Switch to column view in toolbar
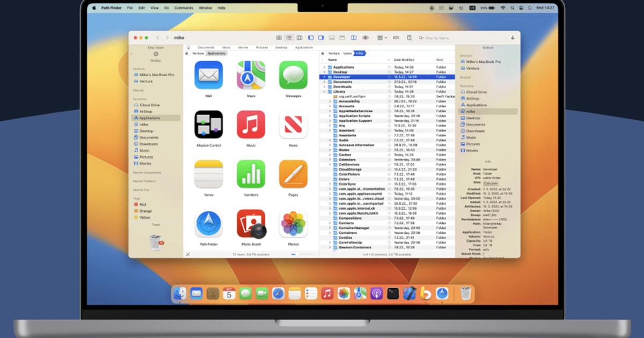This screenshot has width=644, height=338. click(x=299, y=38)
